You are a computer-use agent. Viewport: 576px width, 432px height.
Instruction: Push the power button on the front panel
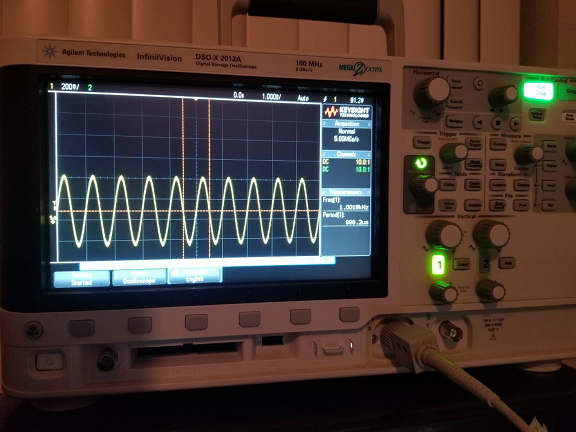[49, 362]
